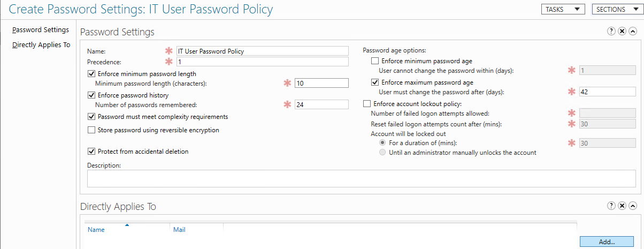Close the Password Settings section with X icon
The width and height of the screenshot is (644, 249).
[x=622, y=32]
